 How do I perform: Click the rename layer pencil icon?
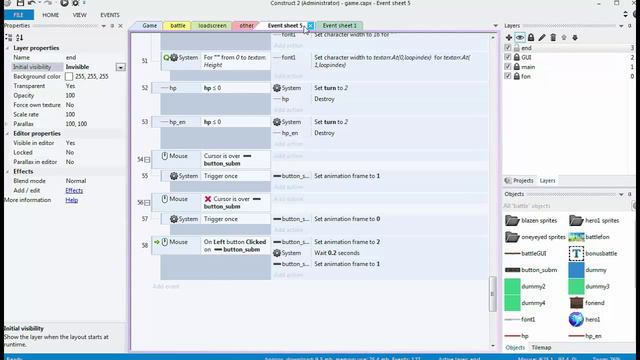click(x=542, y=38)
